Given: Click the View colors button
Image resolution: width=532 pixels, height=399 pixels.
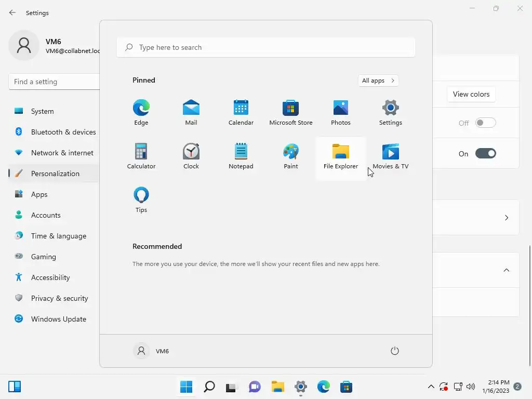Looking at the screenshot, I should [x=471, y=94].
